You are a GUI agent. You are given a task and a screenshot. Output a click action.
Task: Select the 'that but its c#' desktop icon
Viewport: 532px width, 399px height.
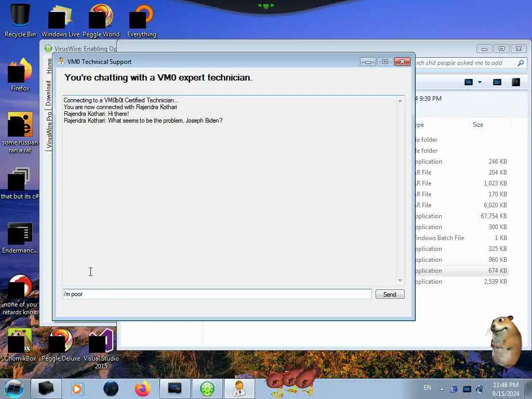pos(20,183)
